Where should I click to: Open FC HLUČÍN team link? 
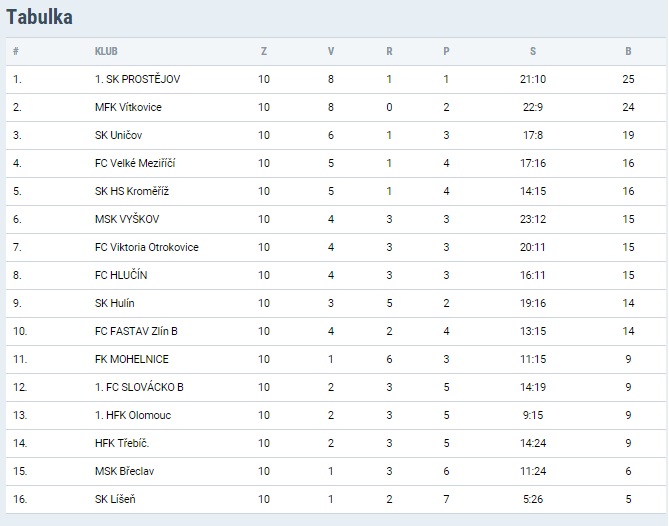pos(123,275)
